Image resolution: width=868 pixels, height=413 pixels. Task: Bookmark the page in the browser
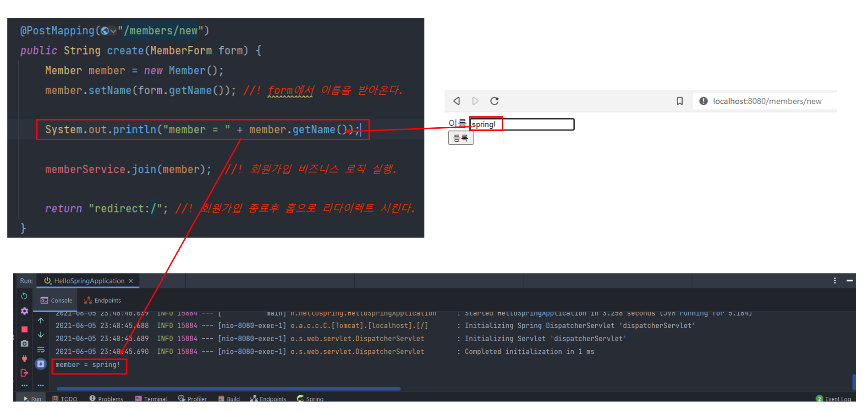click(680, 101)
